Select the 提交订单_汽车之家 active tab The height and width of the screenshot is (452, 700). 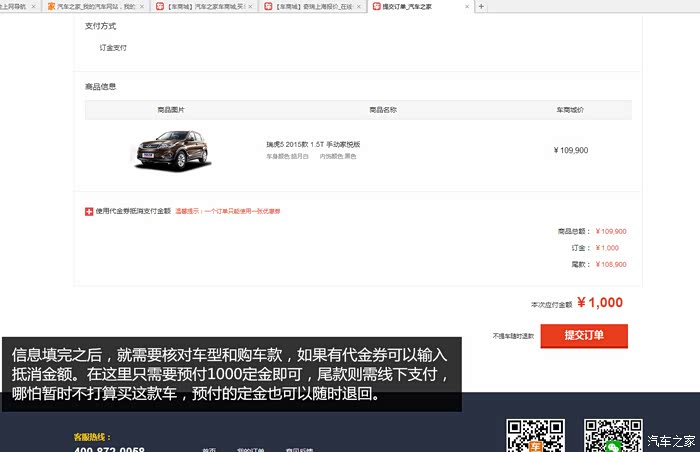click(x=420, y=6)
